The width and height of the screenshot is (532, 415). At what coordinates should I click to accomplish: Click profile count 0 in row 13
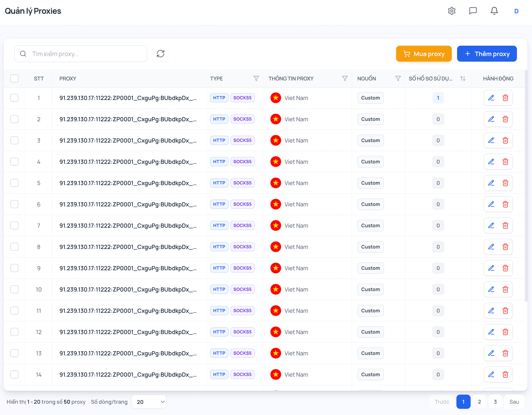tap(438, 353)
